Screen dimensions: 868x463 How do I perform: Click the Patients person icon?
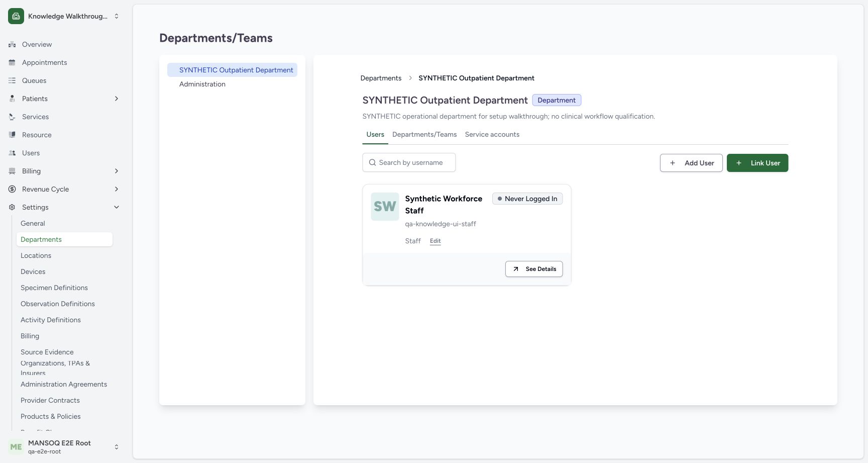tap(12, 99)
